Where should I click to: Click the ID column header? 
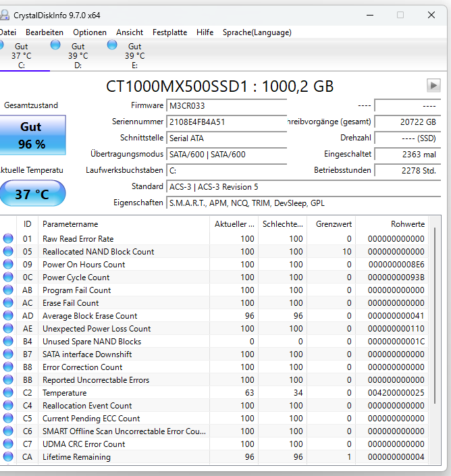pyautogui.click(x=27, y=224)
